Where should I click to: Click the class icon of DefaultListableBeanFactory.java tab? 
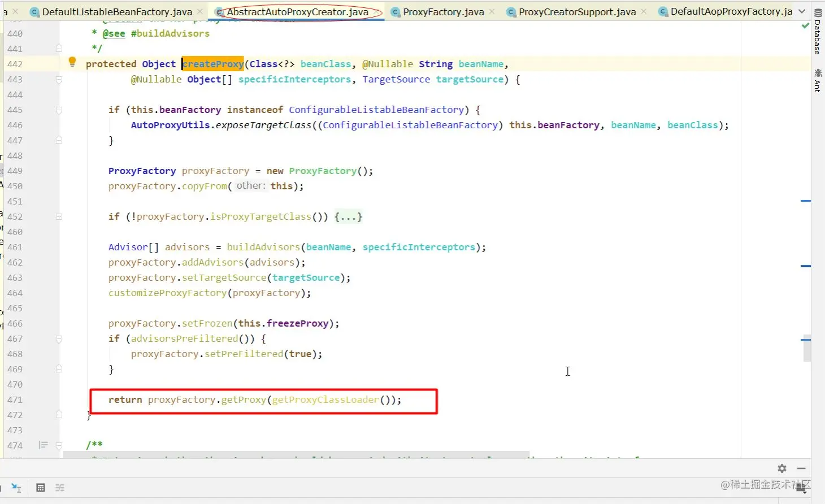tap(35, 12)
